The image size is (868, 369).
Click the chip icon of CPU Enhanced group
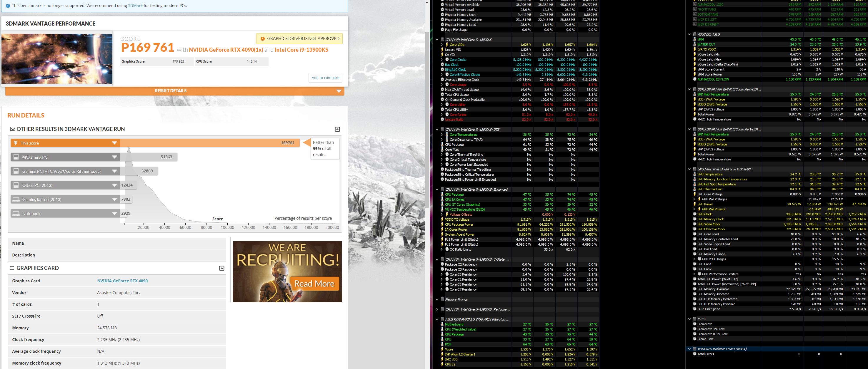coord(442,189)
